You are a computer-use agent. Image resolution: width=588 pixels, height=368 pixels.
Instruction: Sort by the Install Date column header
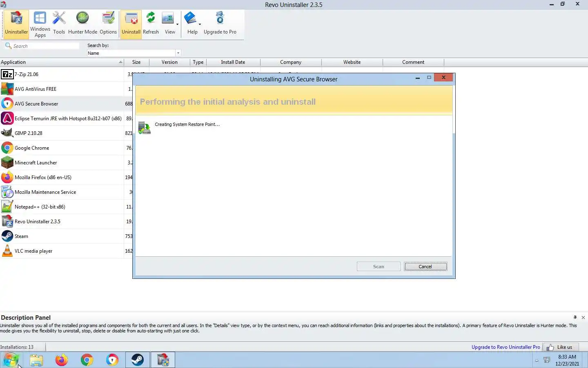point(233,62)
